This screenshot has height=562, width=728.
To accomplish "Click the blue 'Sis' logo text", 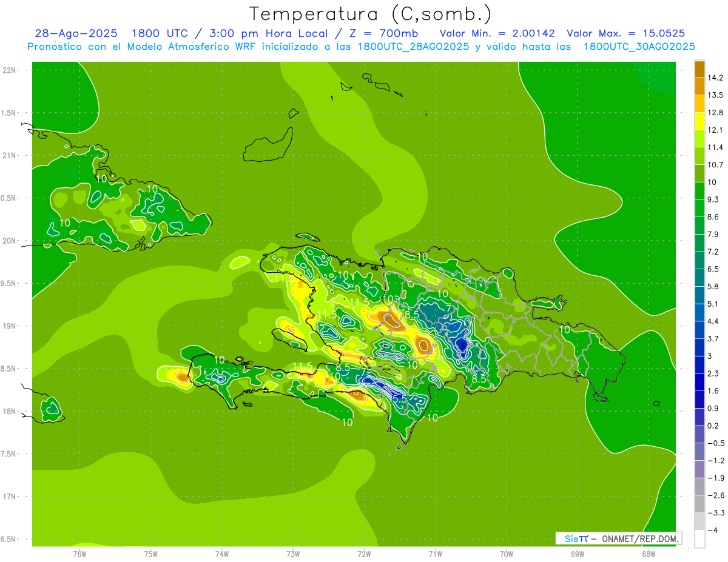I will point(571,538).
